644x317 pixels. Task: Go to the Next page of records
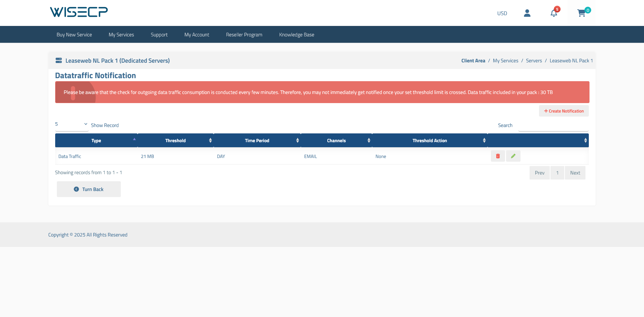click(x=575, y=173)
